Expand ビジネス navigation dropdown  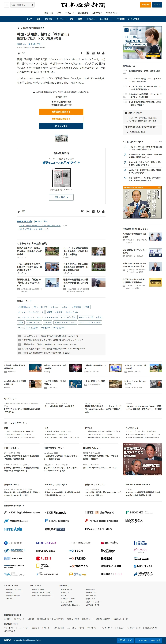point(49,19)
